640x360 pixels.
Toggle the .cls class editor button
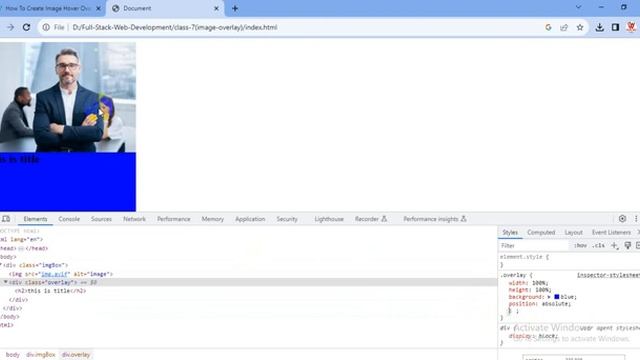click(598, 245)
